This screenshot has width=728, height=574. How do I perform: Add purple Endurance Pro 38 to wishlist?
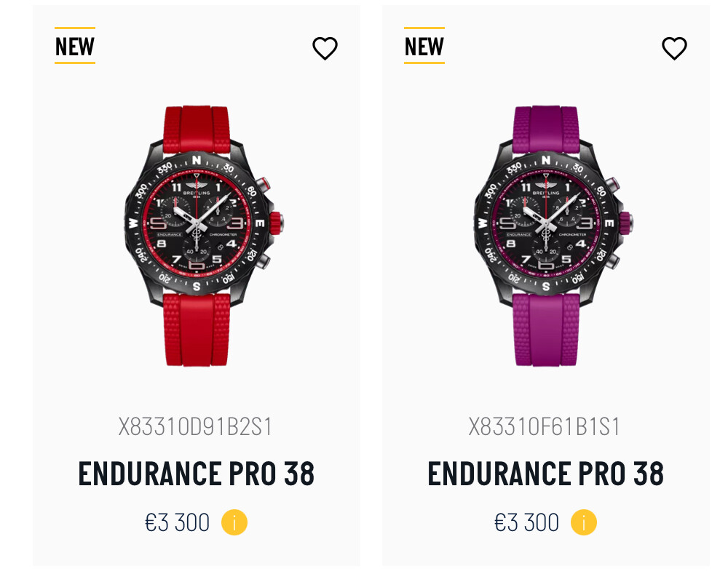pyautogui.click(x=674, y=48)
